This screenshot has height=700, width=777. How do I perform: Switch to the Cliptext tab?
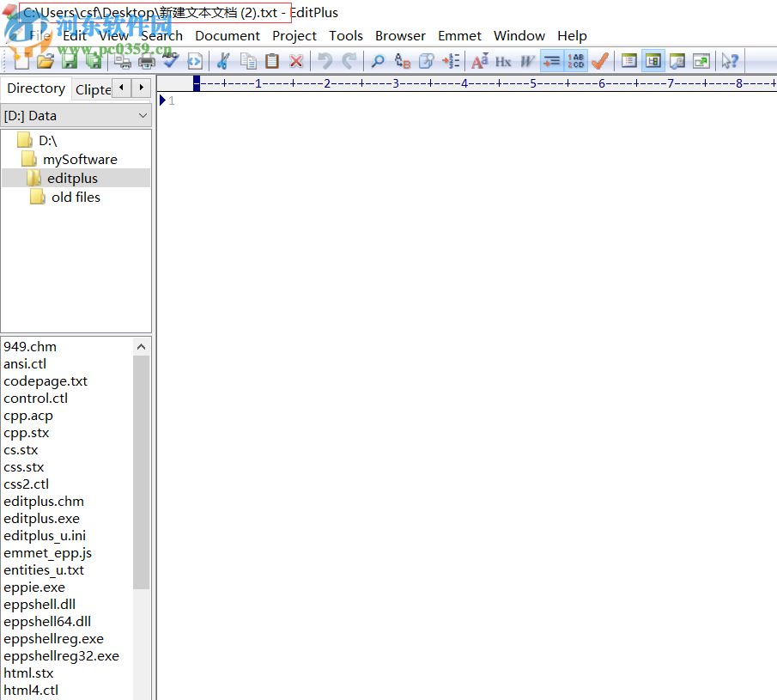tap(94, 89)
